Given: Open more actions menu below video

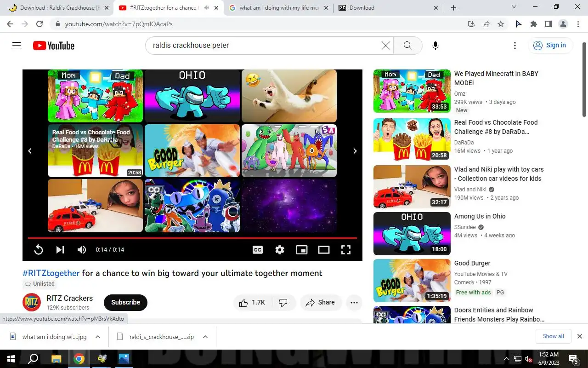Looking at the screenshot, I should click(354, 302).
